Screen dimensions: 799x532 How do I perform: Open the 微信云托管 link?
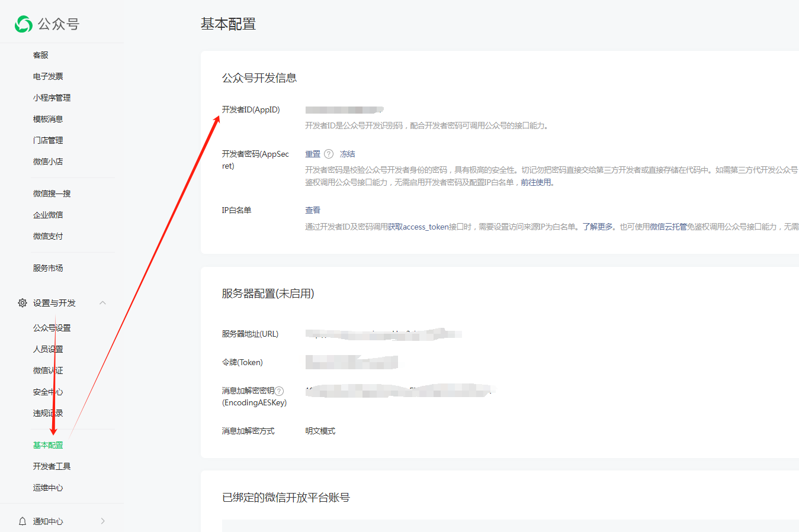[668, 227]
